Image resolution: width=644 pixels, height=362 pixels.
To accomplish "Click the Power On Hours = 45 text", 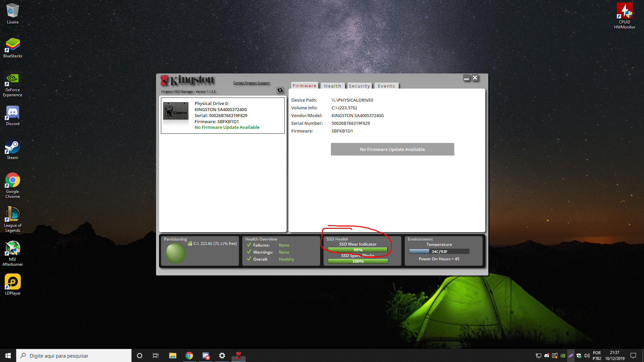I will coord(439,259).
